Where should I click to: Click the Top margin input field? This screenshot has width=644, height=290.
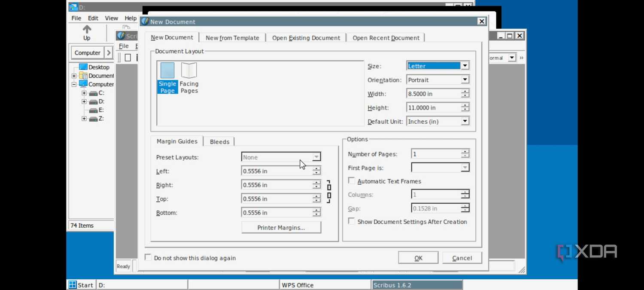(277, 198)
